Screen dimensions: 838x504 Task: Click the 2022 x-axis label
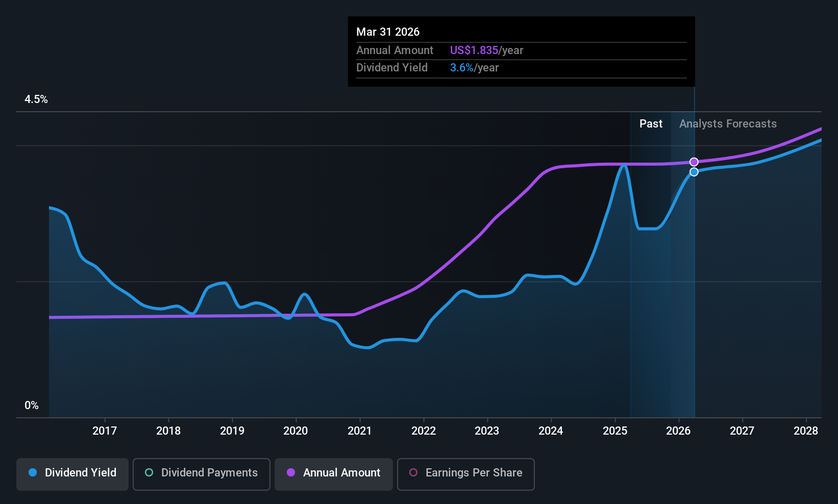pyautogui.click(x=424, y=431)
